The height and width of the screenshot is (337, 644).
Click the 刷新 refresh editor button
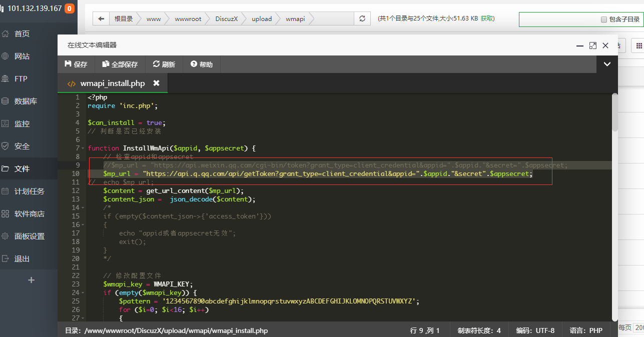164,64
